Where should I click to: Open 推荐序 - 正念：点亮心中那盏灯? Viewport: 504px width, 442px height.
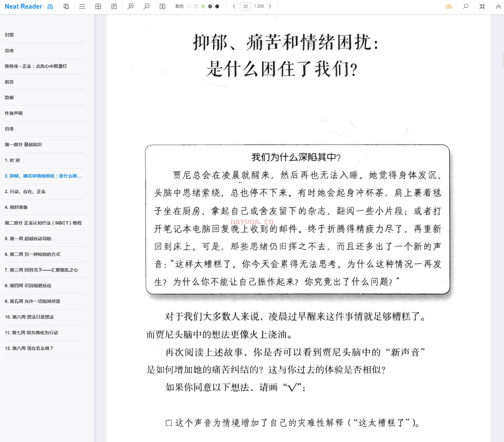point(45,66)
